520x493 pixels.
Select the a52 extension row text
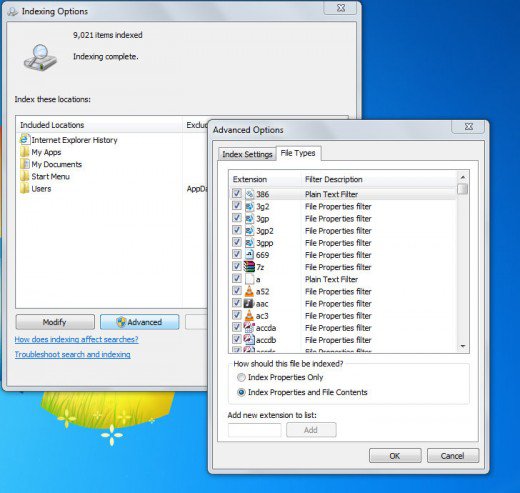pyautogui.click(x=262, y=292)
